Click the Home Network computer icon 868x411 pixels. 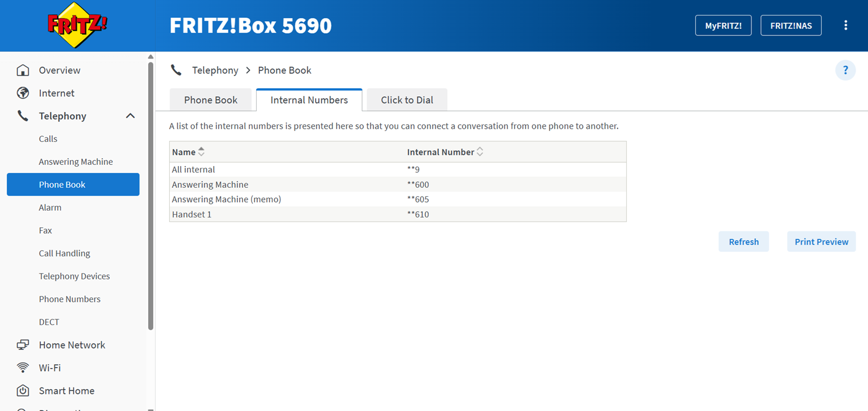(23, 345)
